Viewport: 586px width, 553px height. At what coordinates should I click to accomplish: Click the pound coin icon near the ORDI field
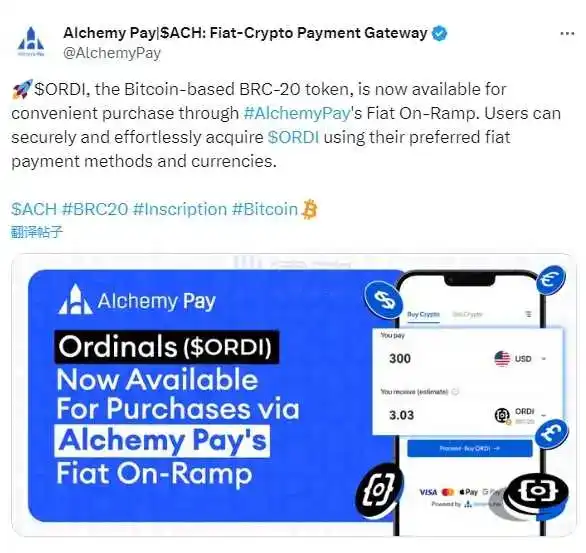pyautogui.click(x=552, y=433)
